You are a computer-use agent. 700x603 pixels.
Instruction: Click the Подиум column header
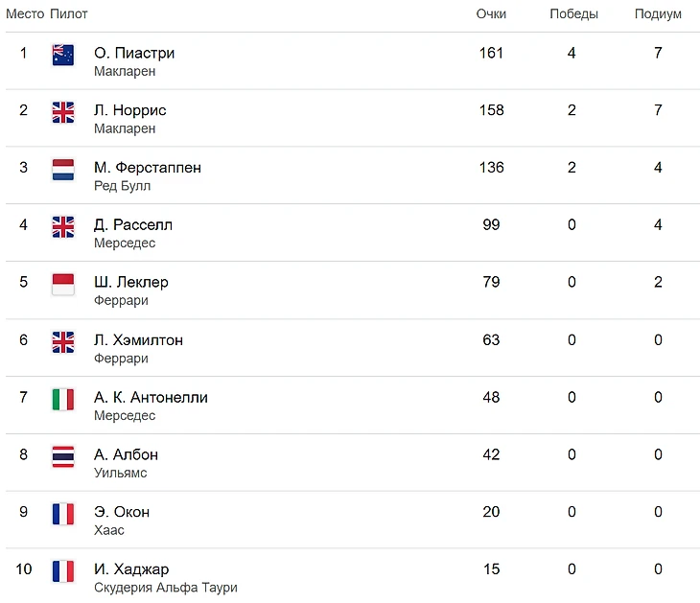pyautogui.click(x=658, y=14)
